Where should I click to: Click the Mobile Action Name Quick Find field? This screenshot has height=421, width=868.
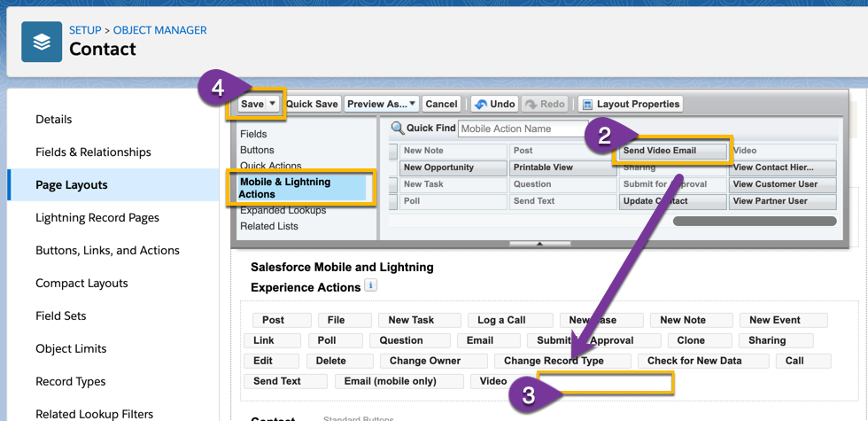(523, 129)
